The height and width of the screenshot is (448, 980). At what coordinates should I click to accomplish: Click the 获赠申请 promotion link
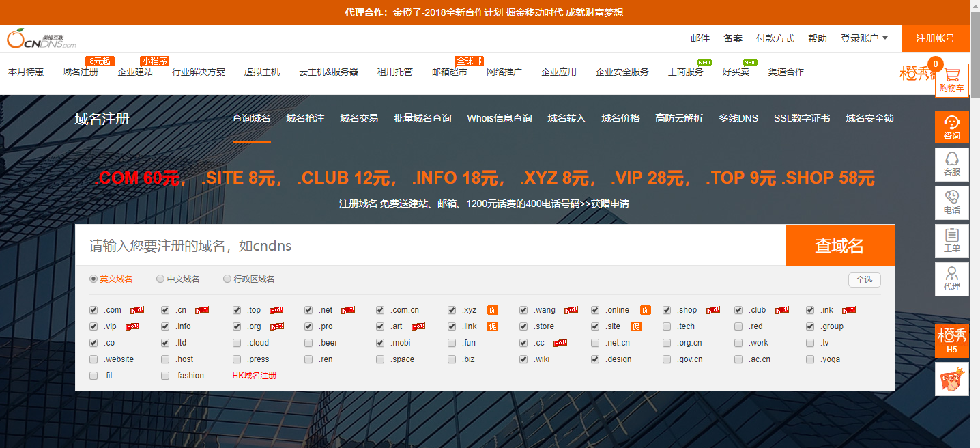(610, 204)
